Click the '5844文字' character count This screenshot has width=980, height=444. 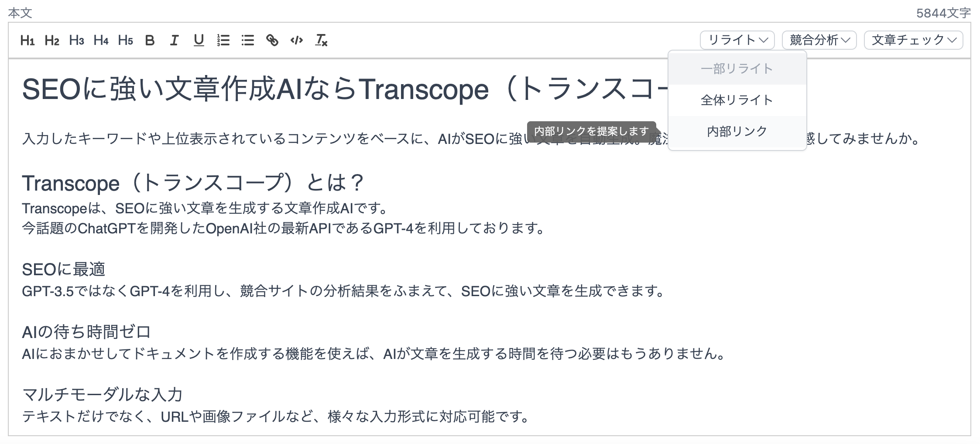click(943, 13)
